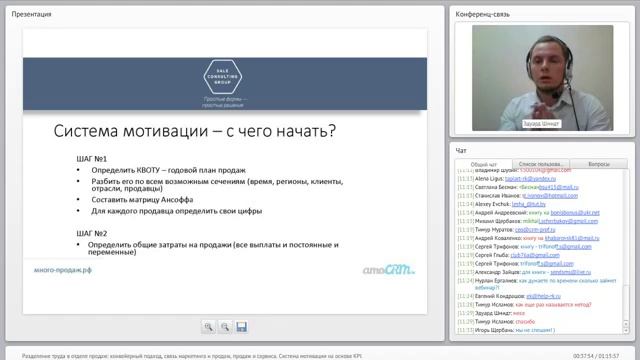The image size is (640, 360).
Task: Click the presenter name label on video
Action: (x=541, y=123)
